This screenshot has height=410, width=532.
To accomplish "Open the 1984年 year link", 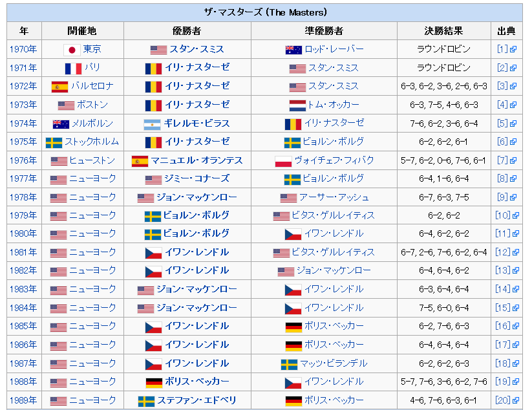I will tap(23, 308).
